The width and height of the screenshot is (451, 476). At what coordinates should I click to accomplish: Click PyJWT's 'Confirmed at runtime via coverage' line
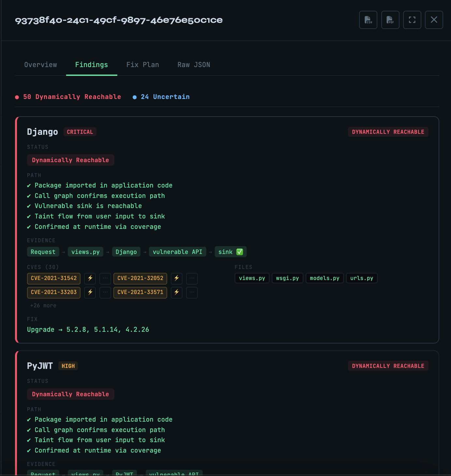94,451
